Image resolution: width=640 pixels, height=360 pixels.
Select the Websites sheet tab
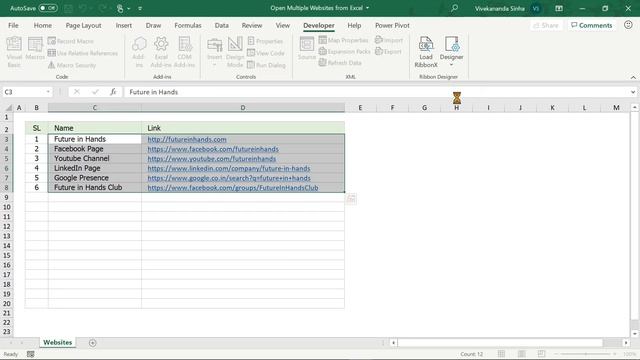tap(58, 342)
